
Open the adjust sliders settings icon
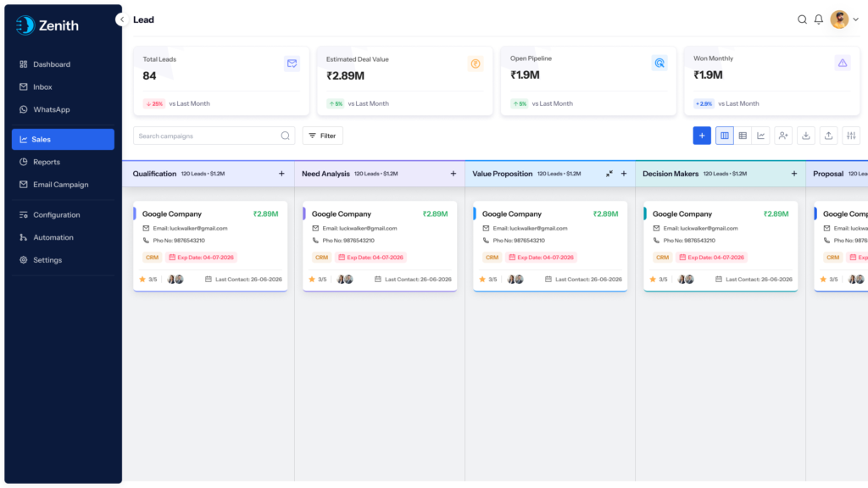point(851,136)
